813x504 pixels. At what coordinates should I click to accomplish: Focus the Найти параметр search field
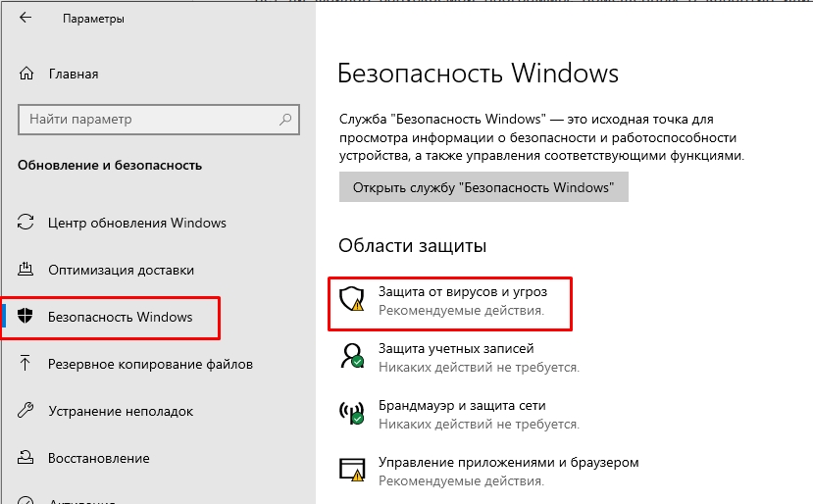click(147, 119)
